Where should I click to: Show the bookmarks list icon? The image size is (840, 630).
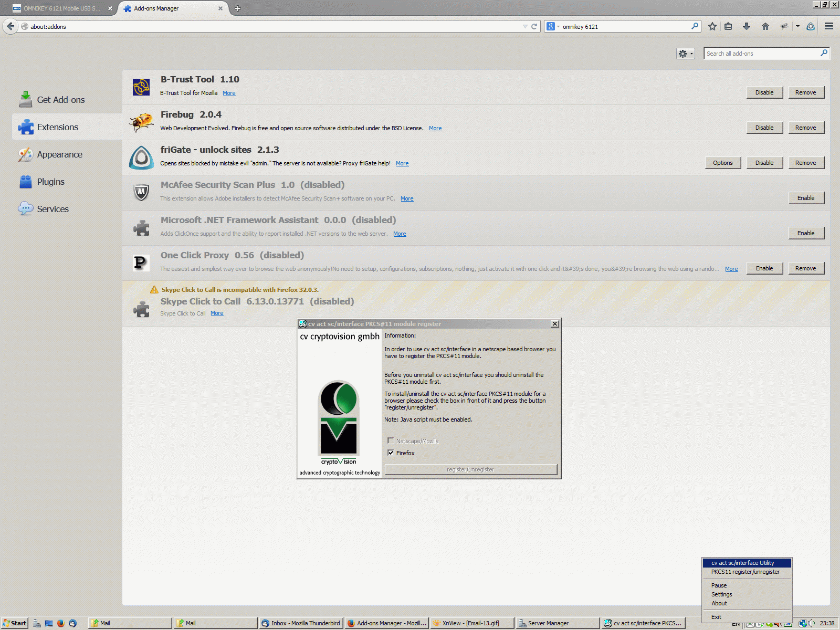tap(728, 26)
